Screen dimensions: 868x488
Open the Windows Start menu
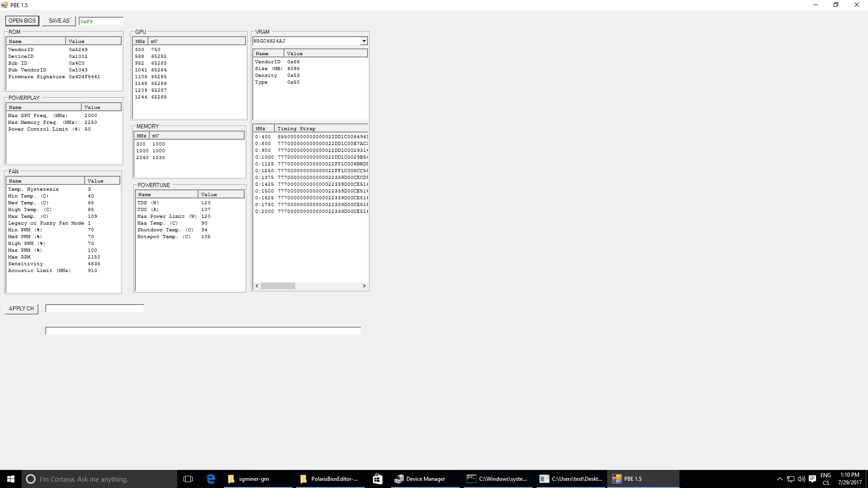[11, 479]
